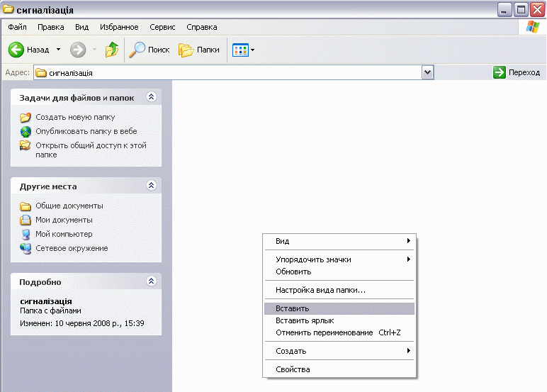Collapse the Другие места panel
The image size is (547, 392).
point(150,186)
